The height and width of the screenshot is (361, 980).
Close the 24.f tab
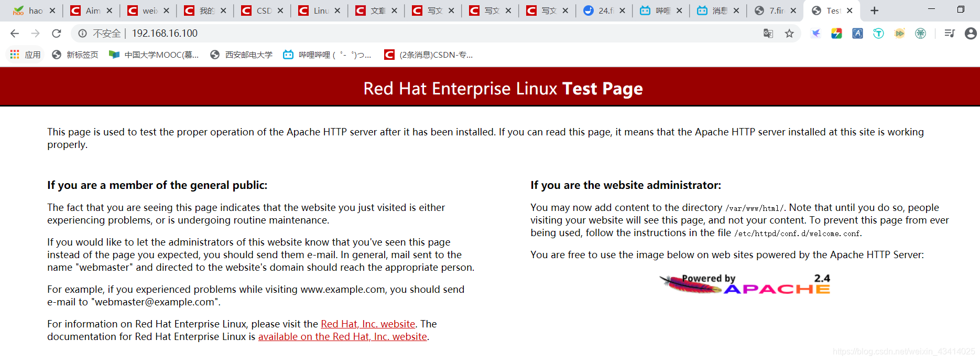(622, 10)
